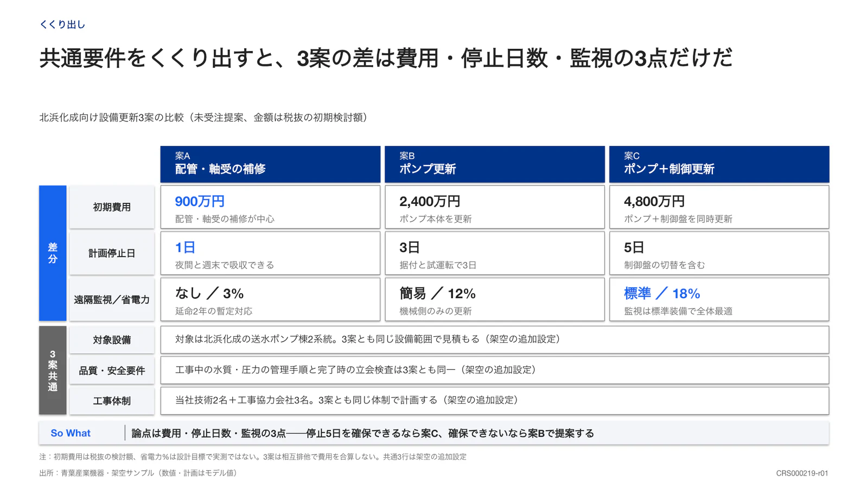Image resolution: width=868 pixels, height=488 pixels.
Task: Click the So What label
Action: pyautogui.click(x=71, y=433)
